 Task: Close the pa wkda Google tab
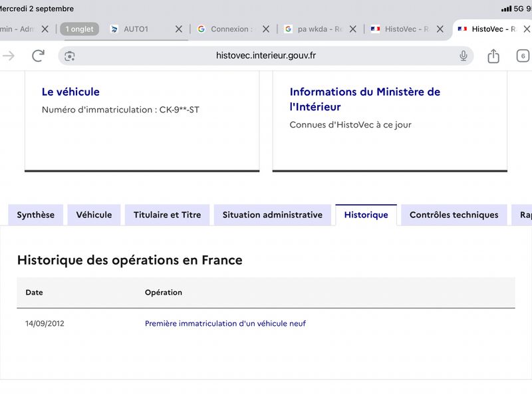(353, 29)
